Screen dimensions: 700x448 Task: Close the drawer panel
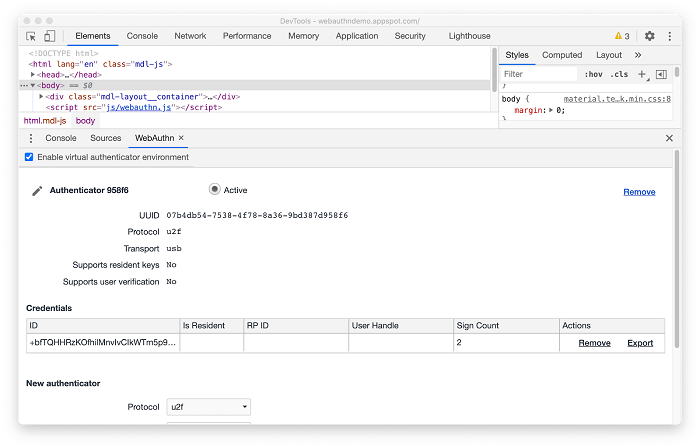(x=669, y=138)
